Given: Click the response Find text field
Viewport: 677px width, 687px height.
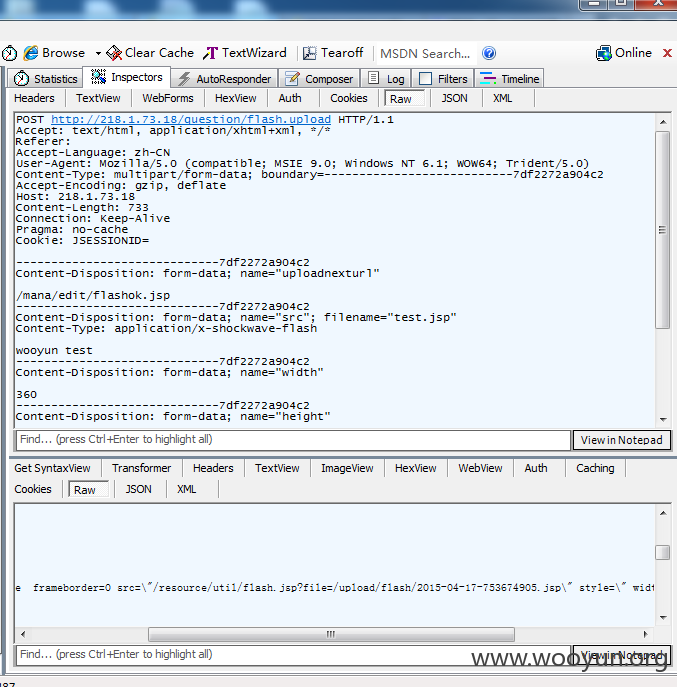Looking at the screenshot, I should click(293, 655).
